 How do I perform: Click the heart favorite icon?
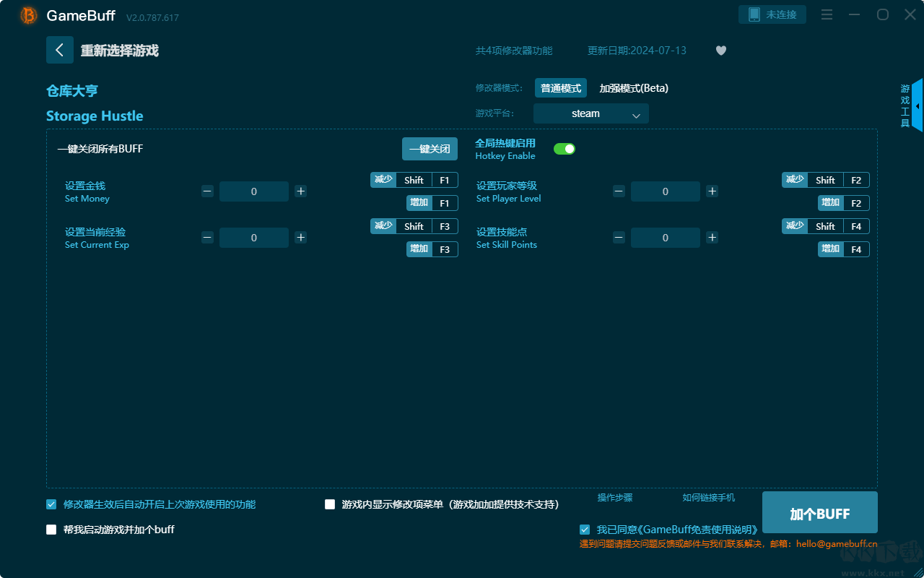(721, 51)
